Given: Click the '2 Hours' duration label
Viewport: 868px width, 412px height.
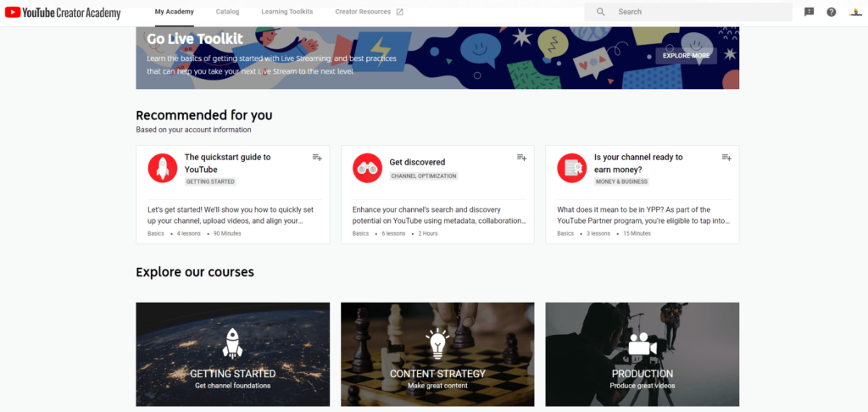Looking at the screenshot, I should [x=428, y=234].
